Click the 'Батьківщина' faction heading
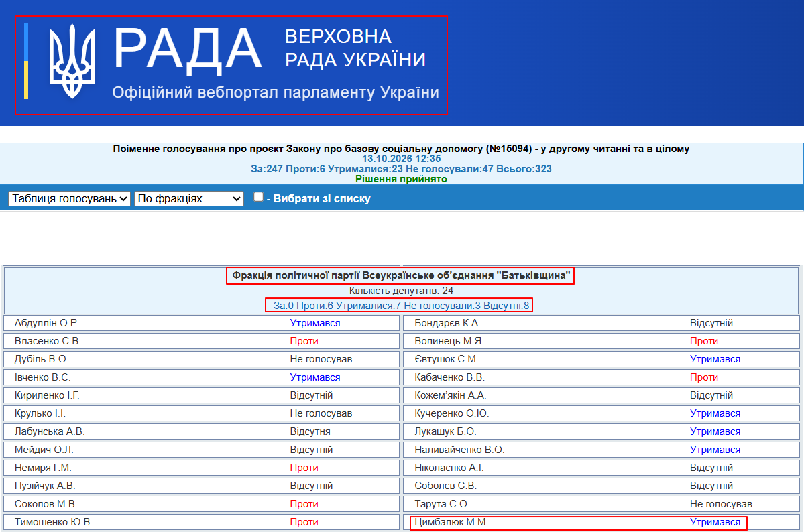Viewport: 804px width, 532px height. point(401,276)
